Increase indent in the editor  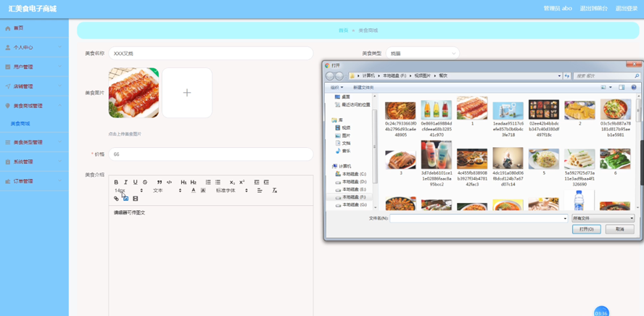tap(266, 182)
